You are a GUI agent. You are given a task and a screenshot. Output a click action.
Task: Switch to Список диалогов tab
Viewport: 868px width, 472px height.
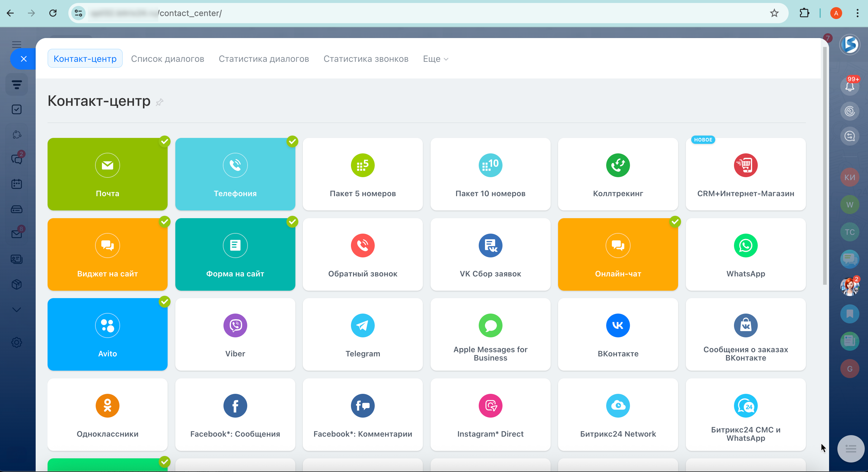(168, 59)
